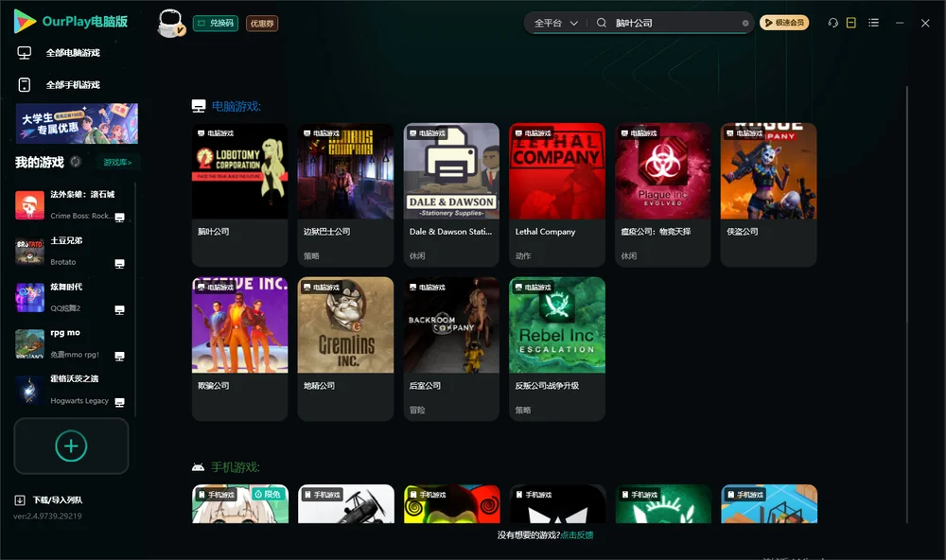Open the mobile game with black mask artwork
Screen dimensions: 946x560
point(557,504)
